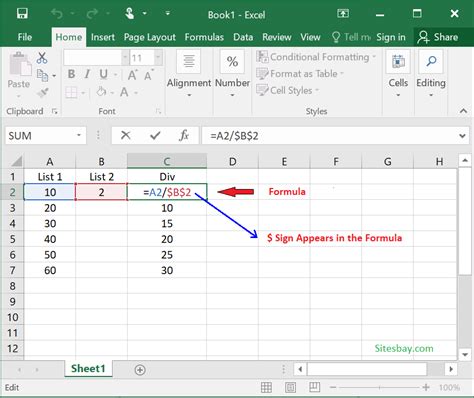
Task: Open the Font dialog launcher
Action: coord(158,111)
